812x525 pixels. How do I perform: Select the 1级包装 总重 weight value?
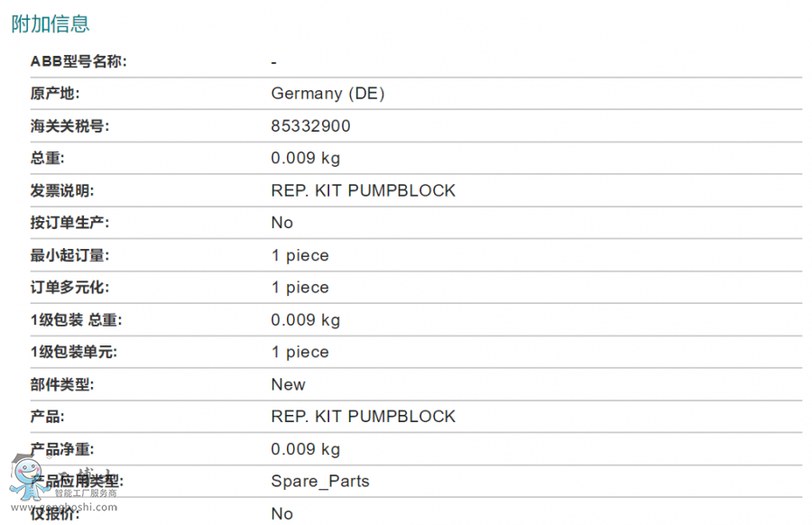pyautogui.click(x=305, y=320)
